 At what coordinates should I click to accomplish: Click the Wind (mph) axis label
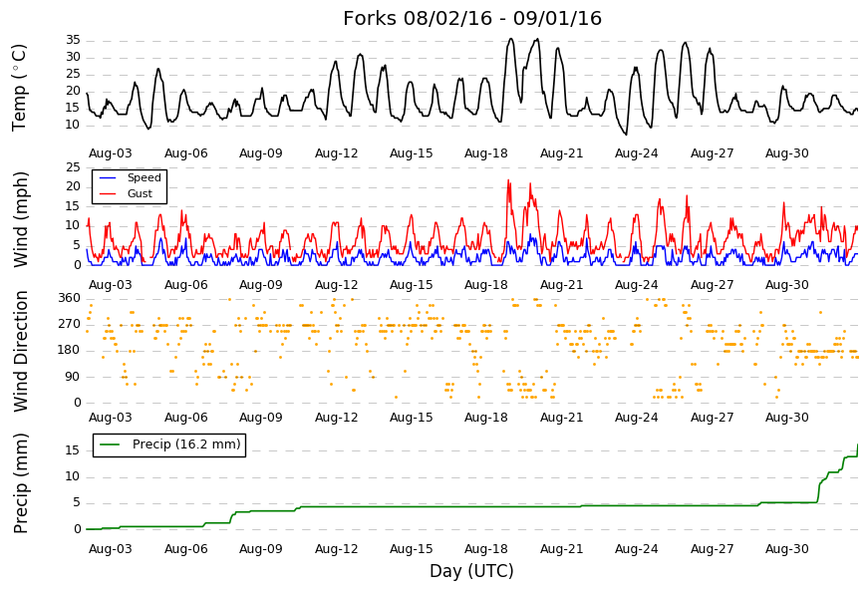(20, 219)
